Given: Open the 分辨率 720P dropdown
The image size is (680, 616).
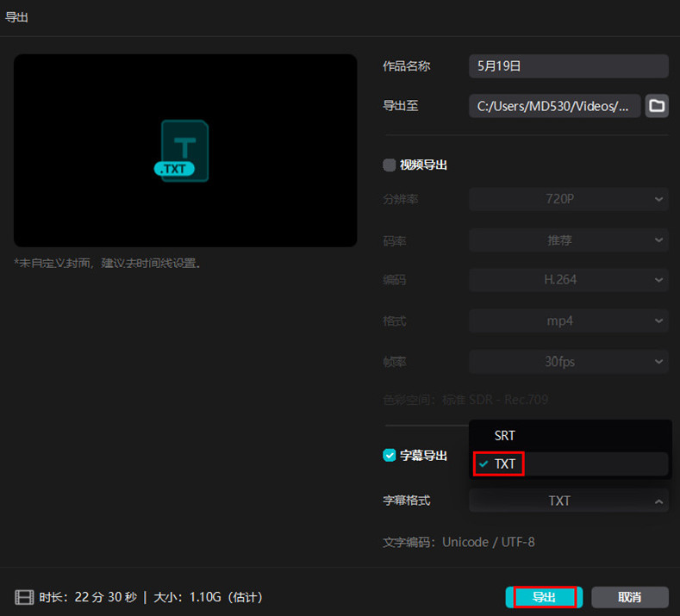Looking at the screenshot, I should coord(568,199).
